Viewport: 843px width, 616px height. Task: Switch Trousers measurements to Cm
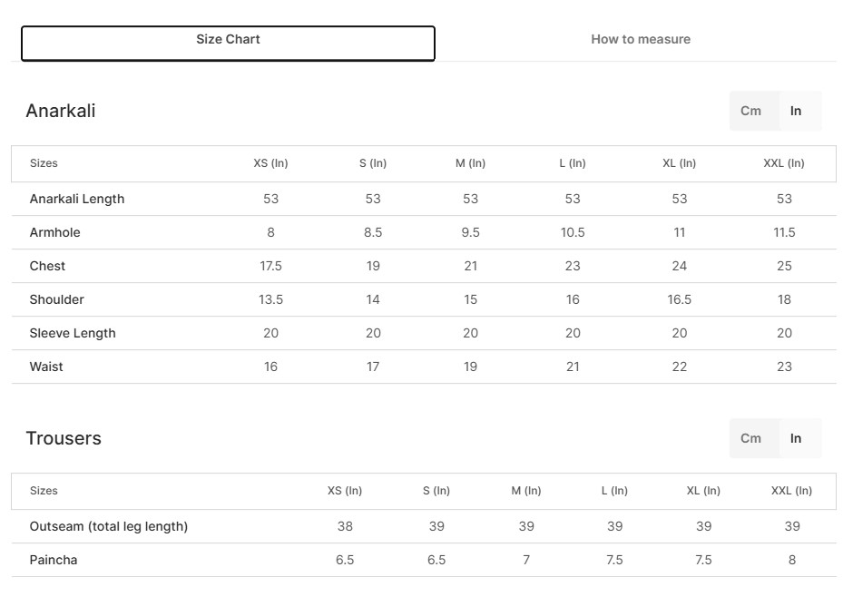click(750, 438)
